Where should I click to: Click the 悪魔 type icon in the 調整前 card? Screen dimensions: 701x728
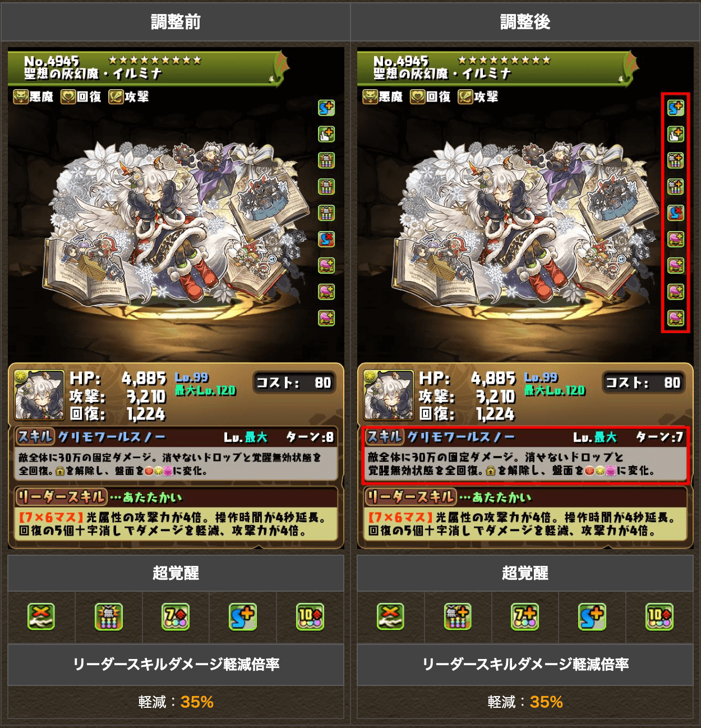pos(20,96)
